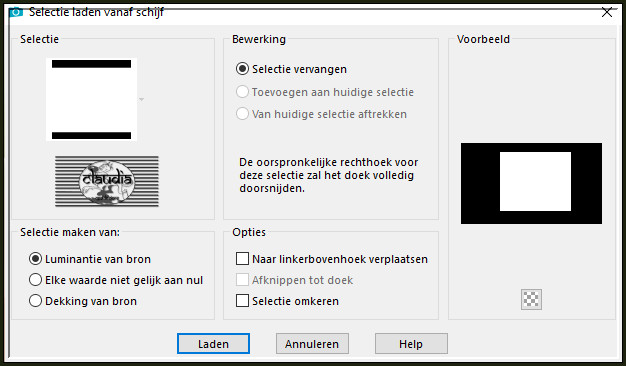Image resolution: width=626 pixels, height=366 pixels.
Task: Select Toevoegen aan huidige selectie option
Action: 242,92
